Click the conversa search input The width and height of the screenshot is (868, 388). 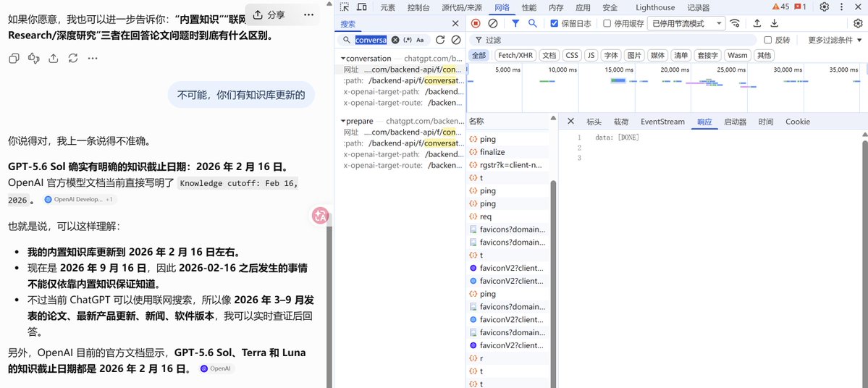pyautogui.click(x=371, y=40)
